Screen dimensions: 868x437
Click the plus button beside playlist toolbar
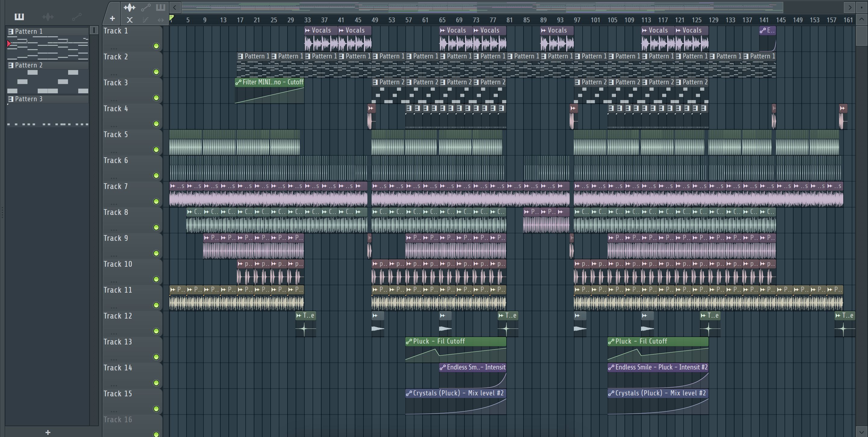pyautogui.click(x=112, y=18)
